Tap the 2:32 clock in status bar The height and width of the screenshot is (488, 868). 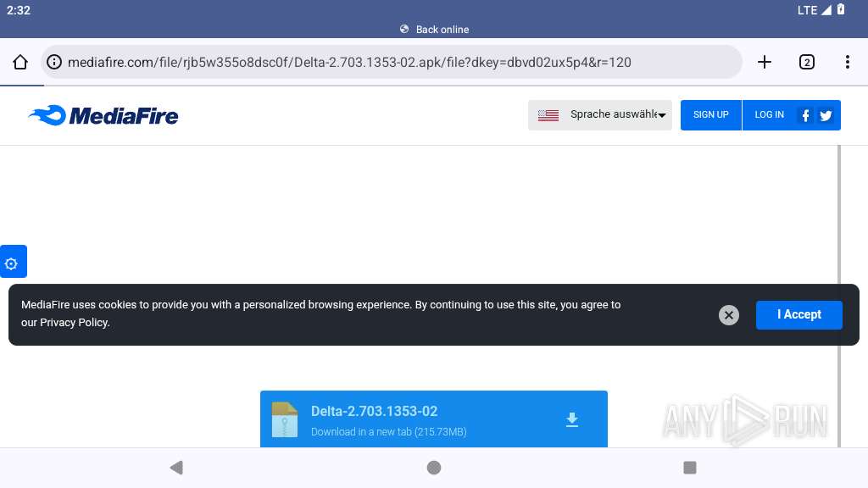(x=19, y=10)
